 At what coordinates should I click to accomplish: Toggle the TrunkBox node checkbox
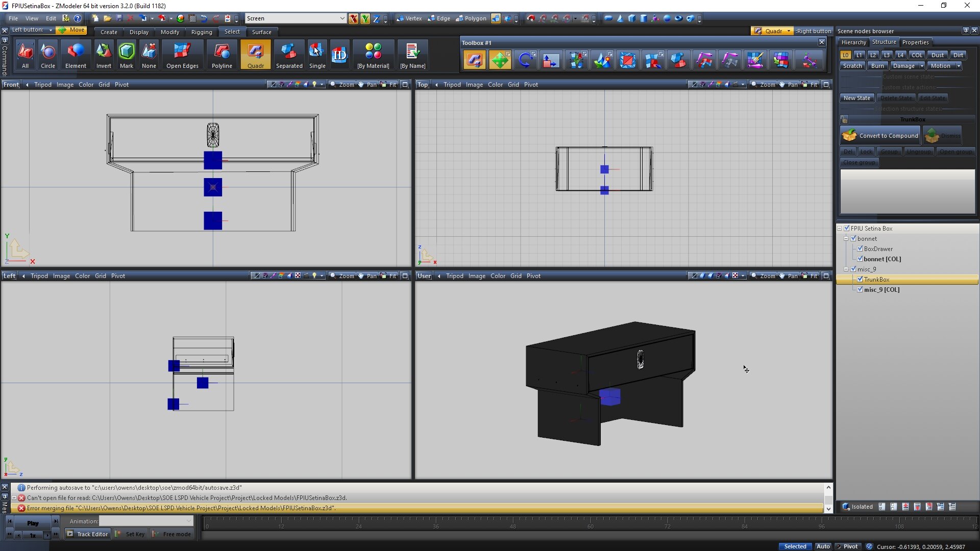pyautogui.click(x=860, y=280)
